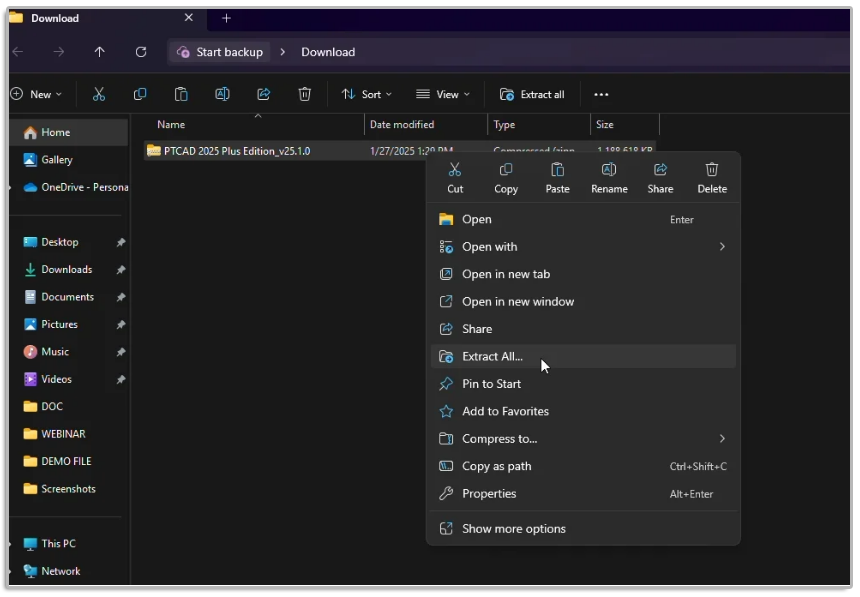Click the Cut icon in the toolbar
The height and width of the screenshot is (597, 860).
click(x=99, y=94)
